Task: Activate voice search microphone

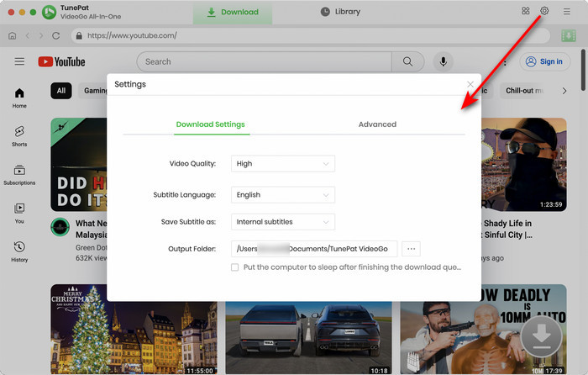Action: click(443, 61)
